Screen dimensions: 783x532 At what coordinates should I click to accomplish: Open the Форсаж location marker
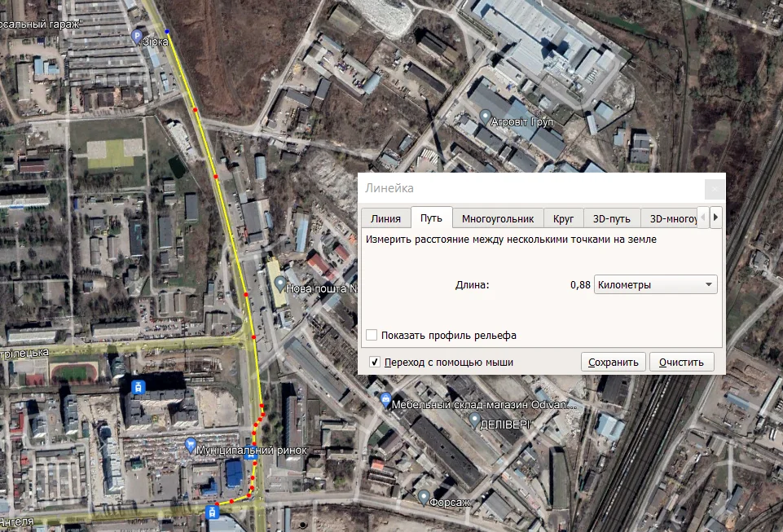pyautogui.click(x=423, y=496)
